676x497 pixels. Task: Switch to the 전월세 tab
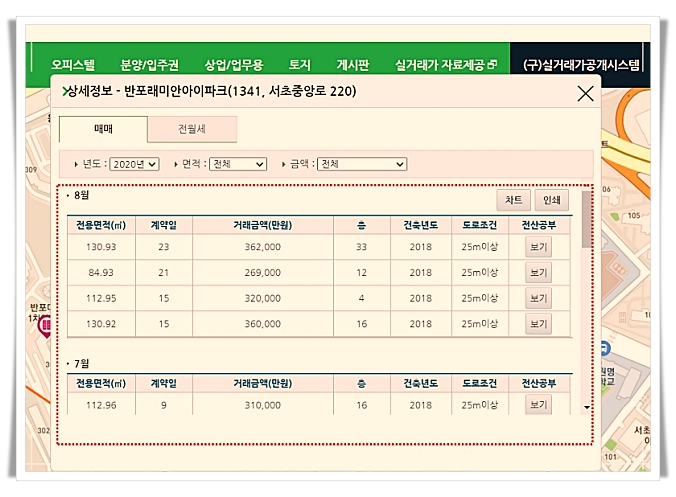pos(192,129)
